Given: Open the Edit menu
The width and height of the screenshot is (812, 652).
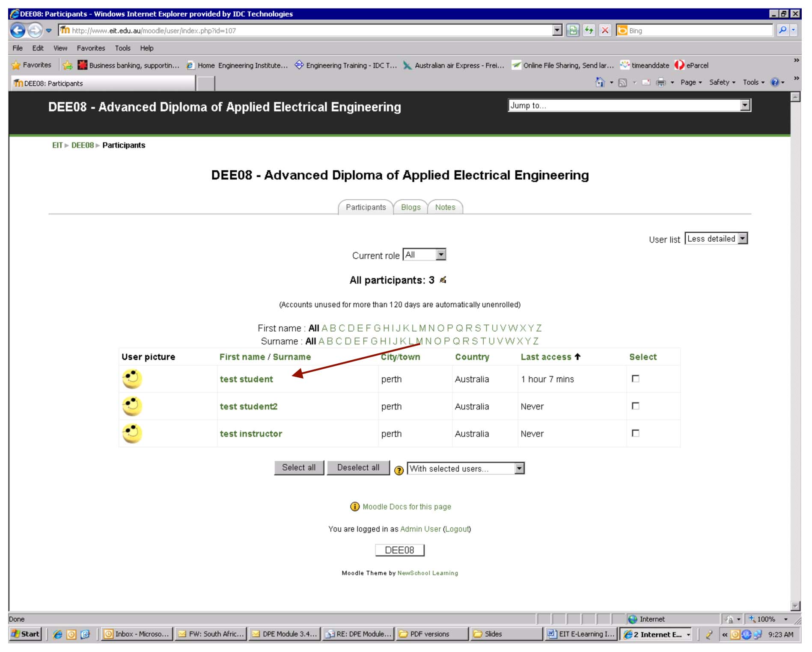Looking at the screenshot, I should point(38,48).
